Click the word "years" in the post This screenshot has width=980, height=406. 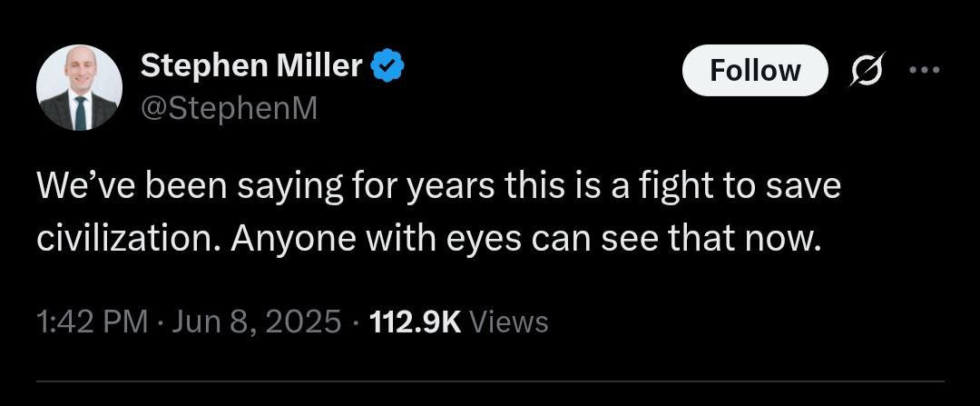coord(451,187)
